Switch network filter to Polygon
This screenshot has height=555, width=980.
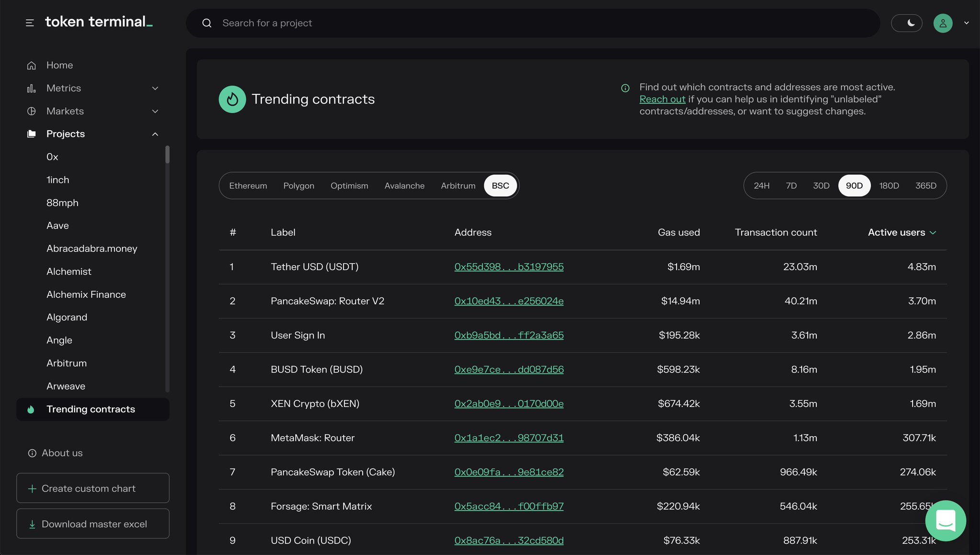tap(299, 185)
